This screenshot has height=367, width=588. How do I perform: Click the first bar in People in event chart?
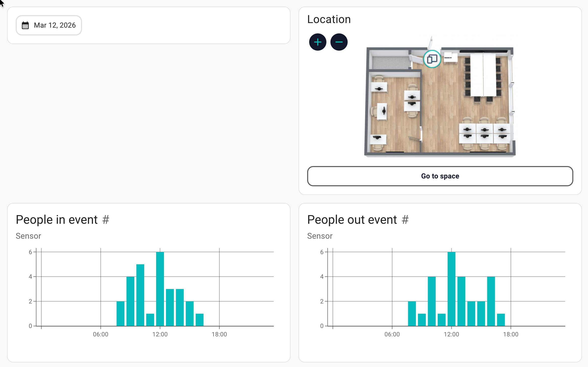tap(120, 314)
